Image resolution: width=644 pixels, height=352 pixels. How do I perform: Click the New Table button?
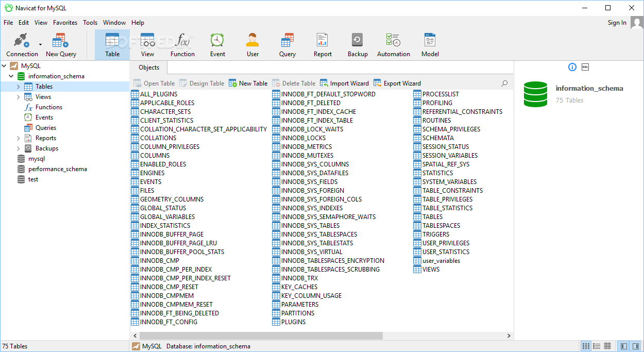pos(248,83)
